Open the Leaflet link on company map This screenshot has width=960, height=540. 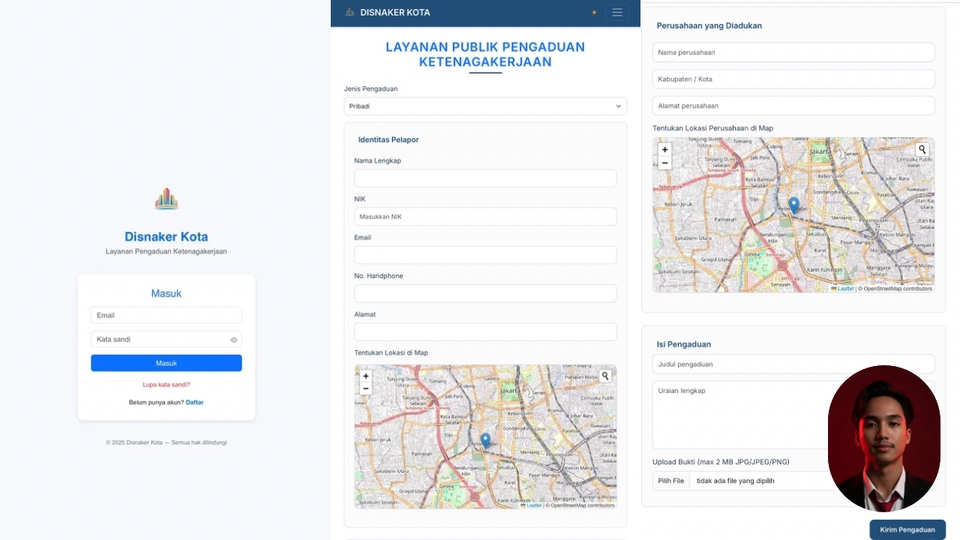click(x=845, y=288)
